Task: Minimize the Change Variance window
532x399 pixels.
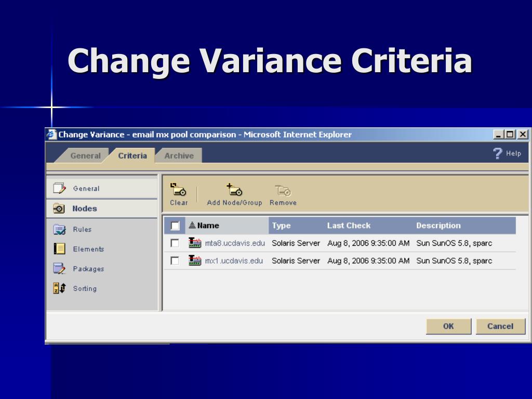Action: click(x=498, y=135)
